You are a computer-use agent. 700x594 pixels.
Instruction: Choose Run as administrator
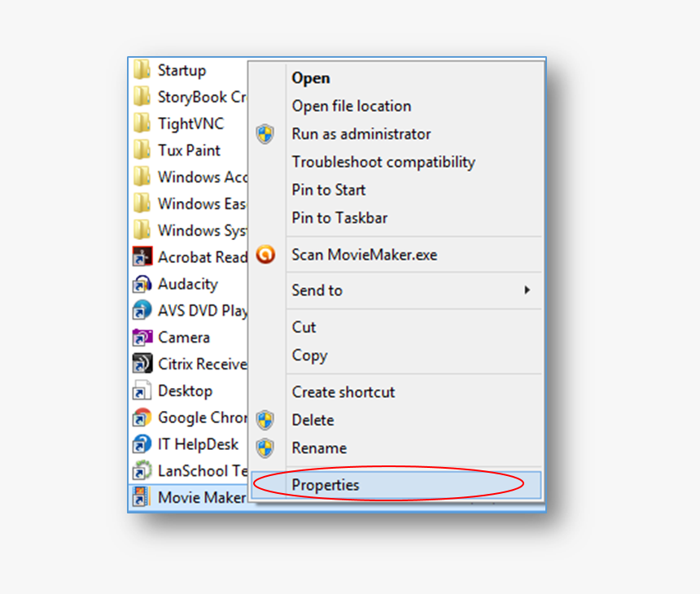pos(361,134)
